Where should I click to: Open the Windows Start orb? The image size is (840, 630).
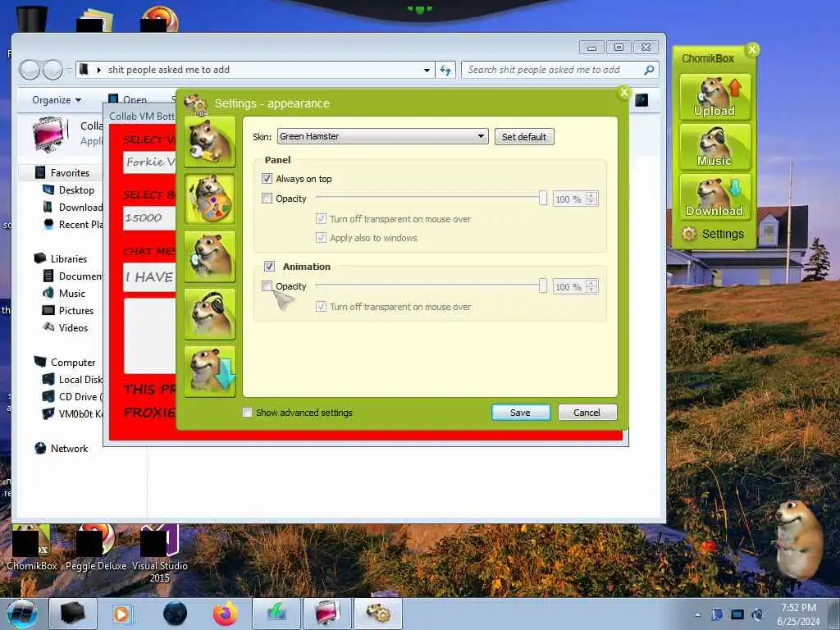pos(22,614)
